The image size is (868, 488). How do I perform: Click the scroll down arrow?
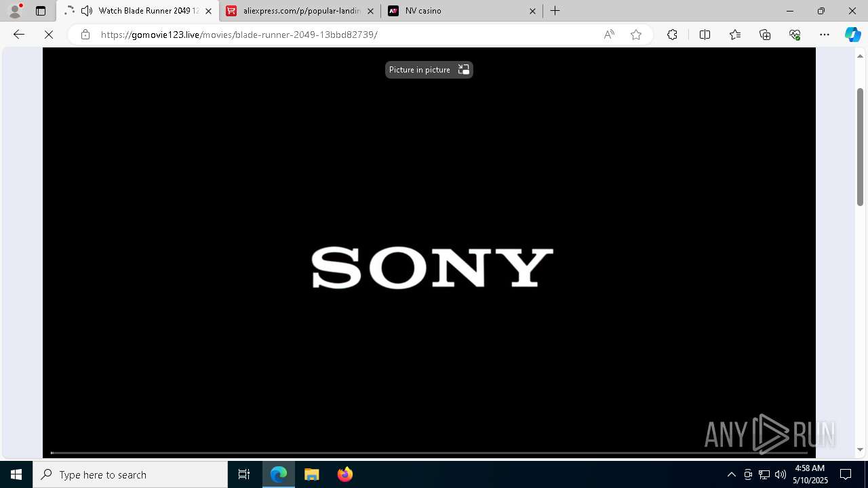(860, 449)
